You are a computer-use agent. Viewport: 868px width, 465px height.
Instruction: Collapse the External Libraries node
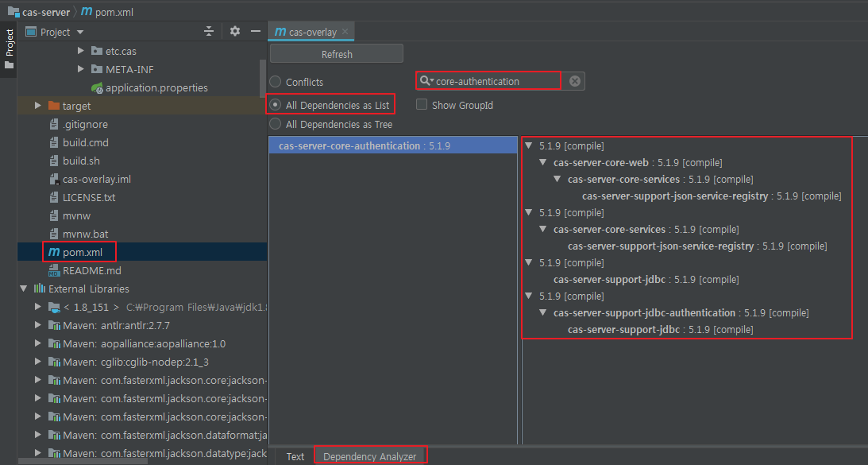point(23,289)
